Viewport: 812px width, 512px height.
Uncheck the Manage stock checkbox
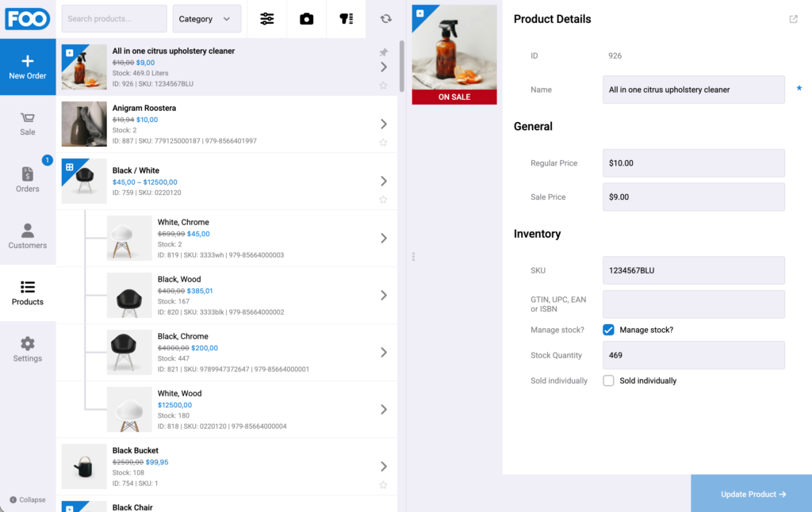pos(608,330)
